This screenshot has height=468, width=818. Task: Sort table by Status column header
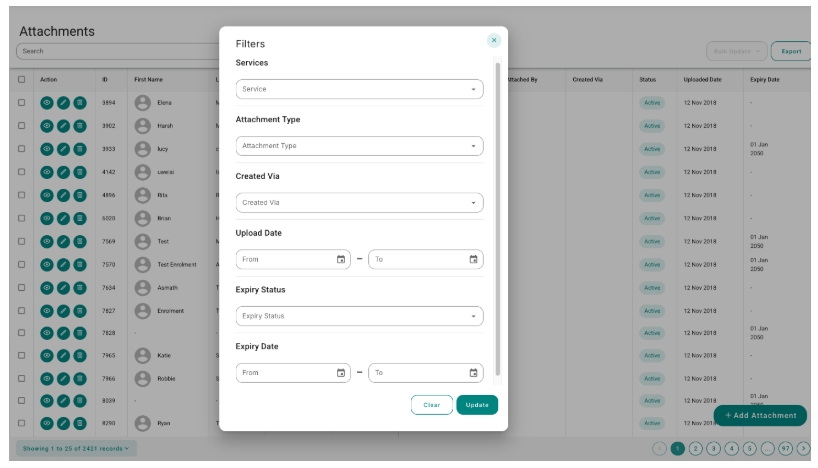[647, 79]
